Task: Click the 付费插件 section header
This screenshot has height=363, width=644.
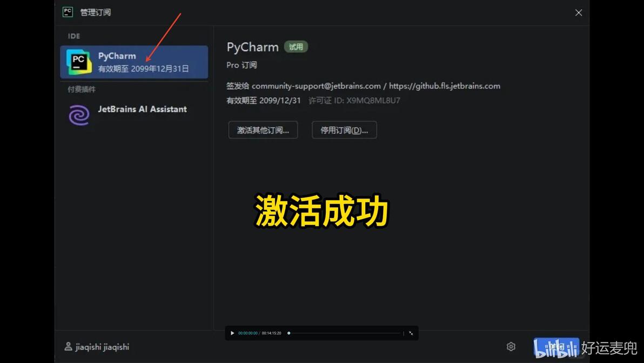Action: (82, 89)
